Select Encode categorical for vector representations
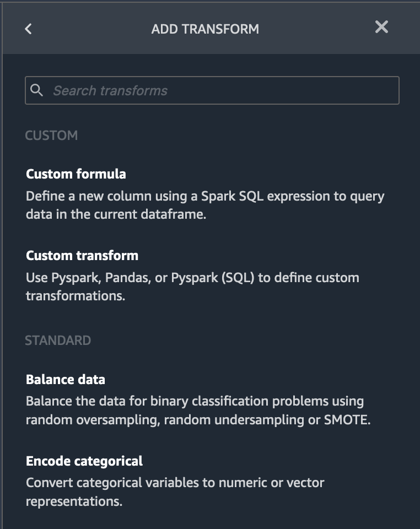Viewport: 420px width, 529px height. tap(83, 461)
